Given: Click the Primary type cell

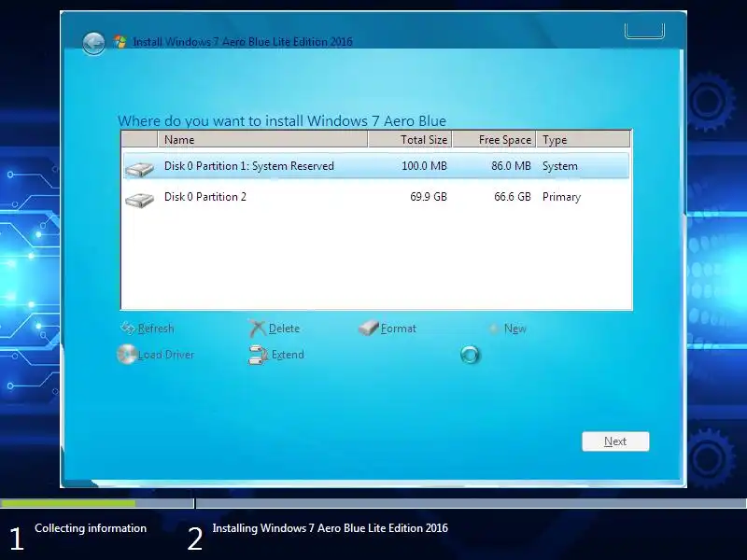Looking at the screenshot, I should [561, 197].
